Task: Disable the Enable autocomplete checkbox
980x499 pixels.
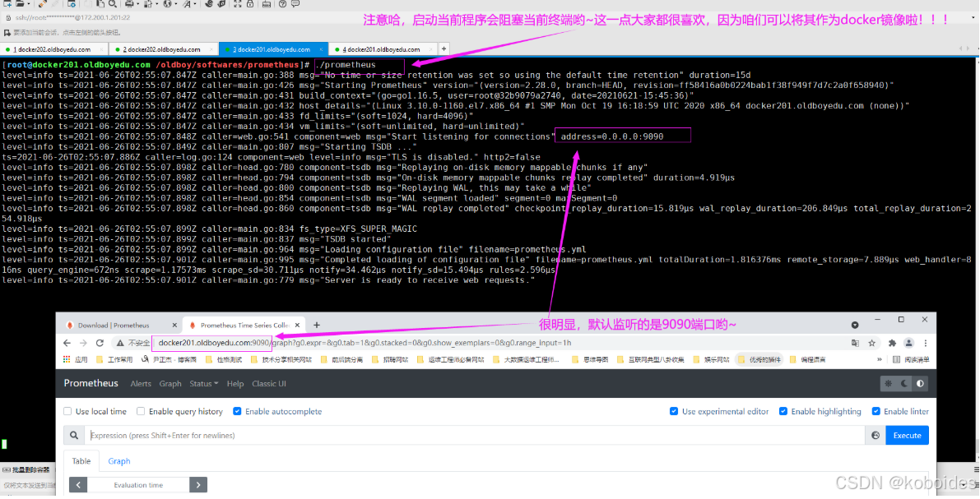Action: tap(237, 411)
